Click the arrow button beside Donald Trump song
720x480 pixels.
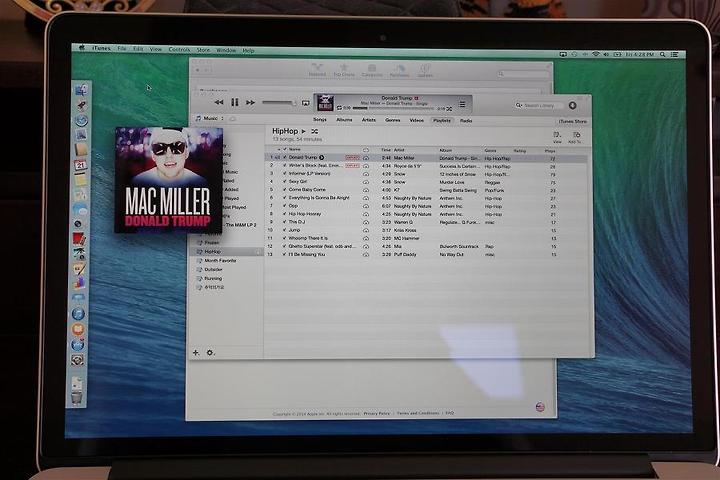(321, 157)
